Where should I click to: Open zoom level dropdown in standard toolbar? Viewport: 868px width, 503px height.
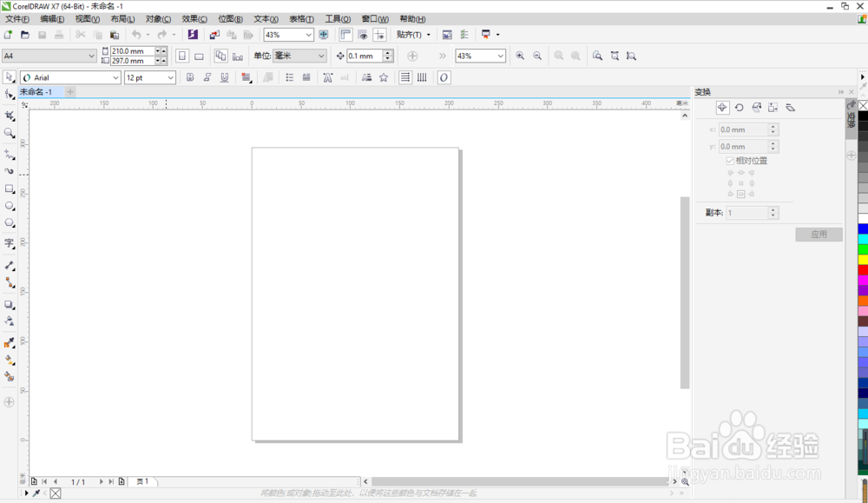pos(308,35)
